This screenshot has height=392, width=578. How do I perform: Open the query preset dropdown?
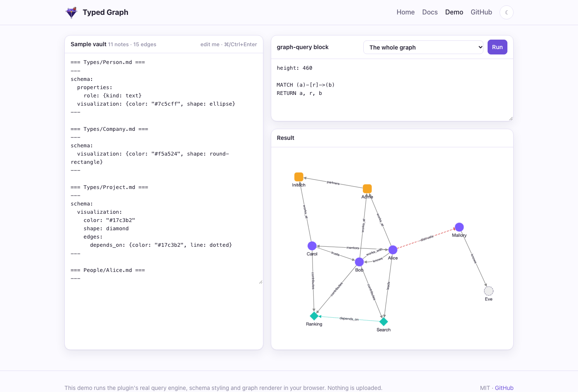(424, 47)
